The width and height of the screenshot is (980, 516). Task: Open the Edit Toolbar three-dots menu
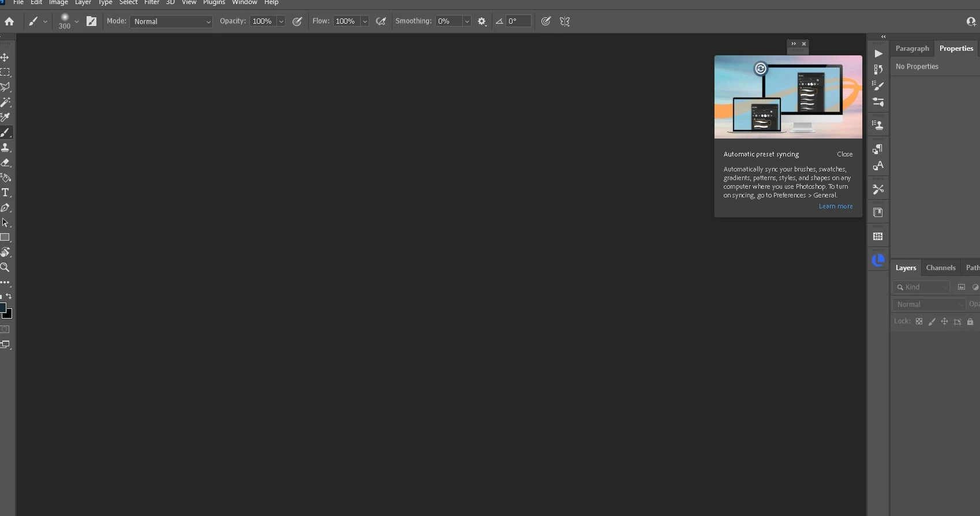click(5, 283)
